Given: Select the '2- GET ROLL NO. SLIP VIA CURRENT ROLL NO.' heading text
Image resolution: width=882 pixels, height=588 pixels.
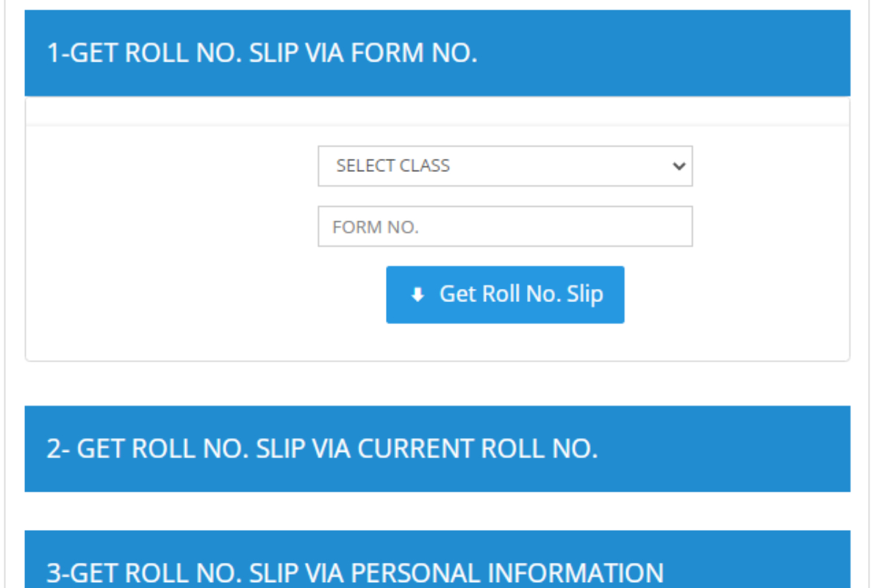Looking at the screenshot, I should point(322,448).
